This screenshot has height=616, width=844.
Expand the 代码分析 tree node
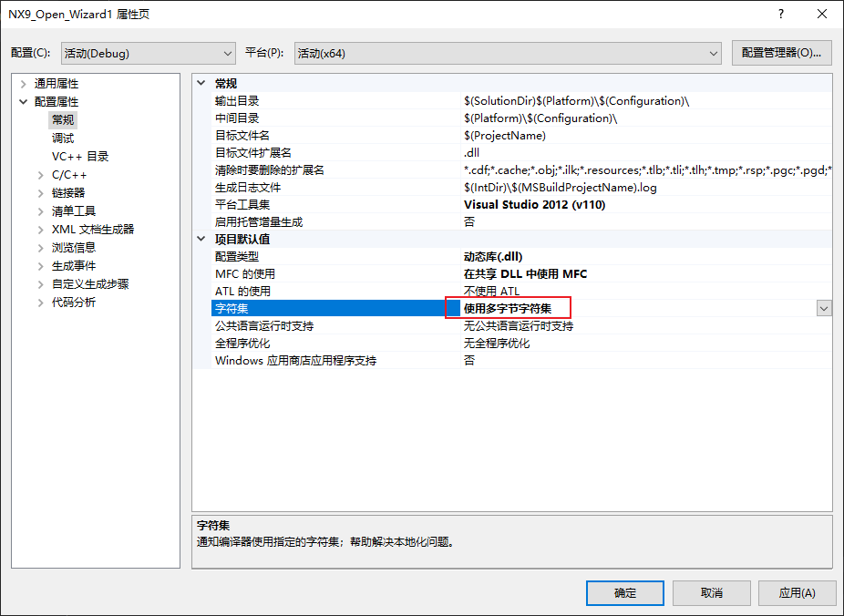click(41, 303)
